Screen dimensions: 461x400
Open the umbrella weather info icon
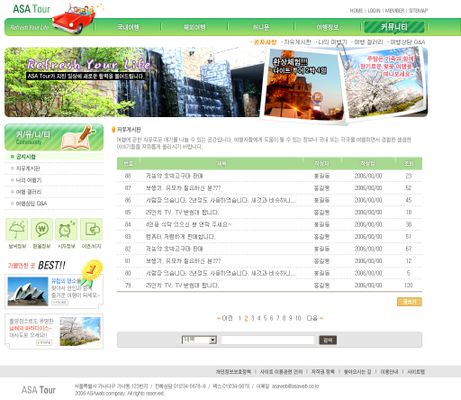coord(17,229)
